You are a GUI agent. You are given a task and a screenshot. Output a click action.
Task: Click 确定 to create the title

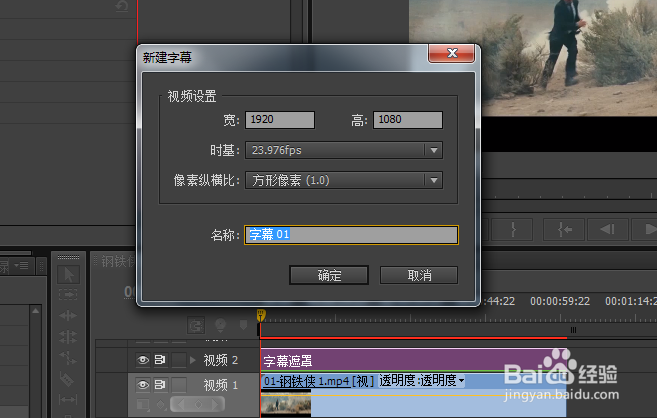pyautogui.click(x=329, y=275)
